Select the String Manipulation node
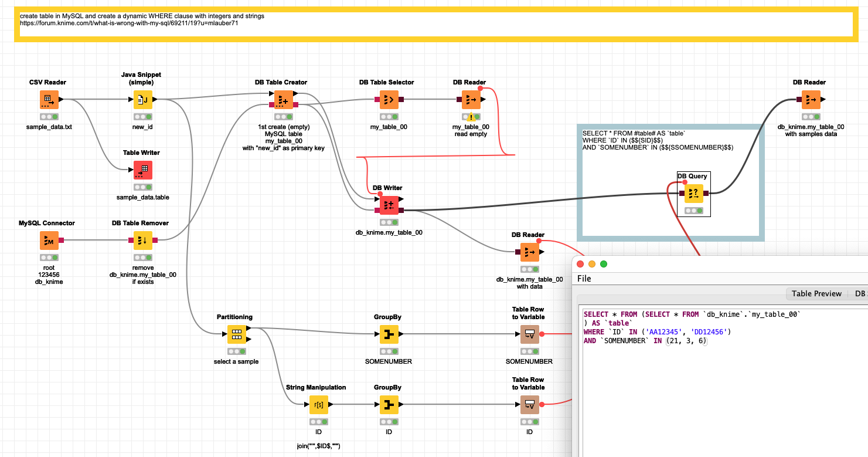This screenshot has height=457, width=868. tap(318, 405)
